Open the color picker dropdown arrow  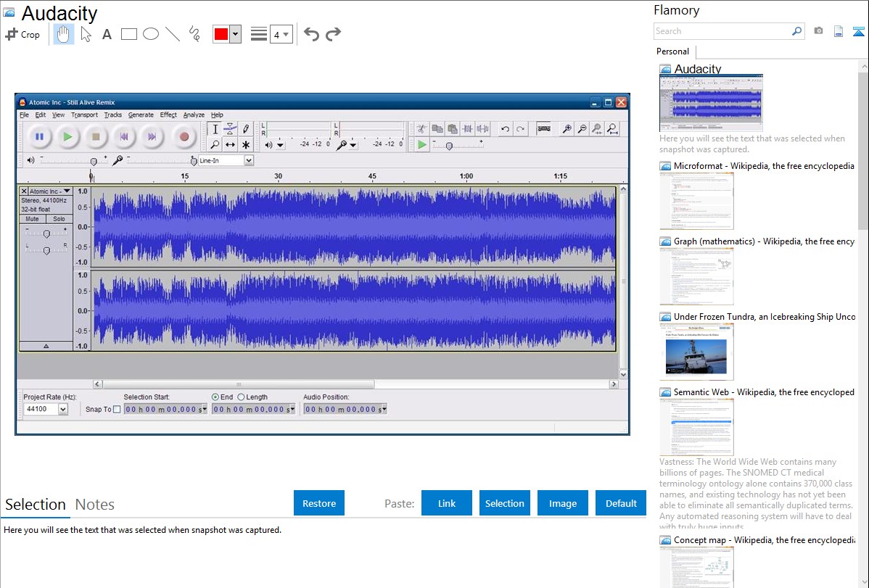coord(235,34)
